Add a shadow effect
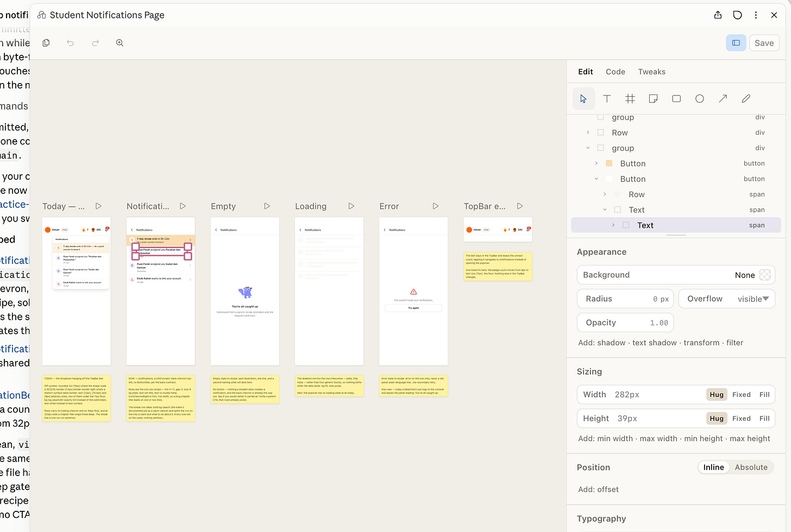791x532 pixels. click(x=611, y=343)
